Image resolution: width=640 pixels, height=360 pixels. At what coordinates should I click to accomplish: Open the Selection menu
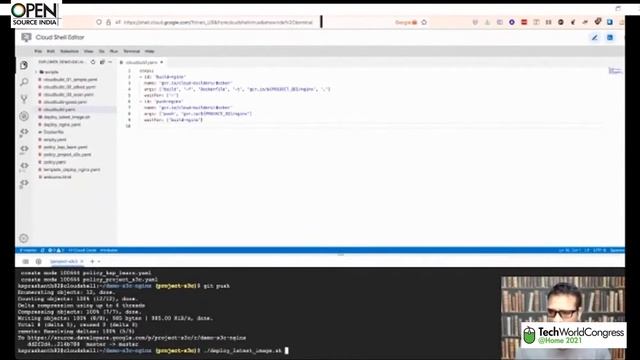(x=69, y=51)
